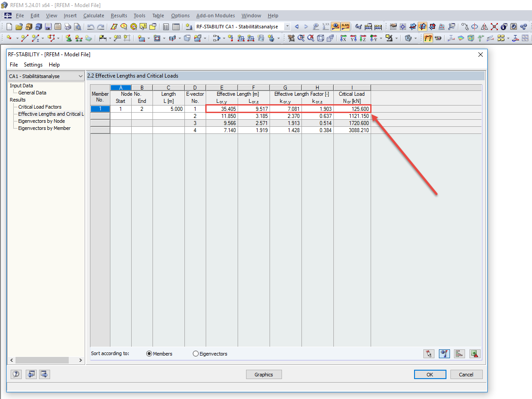Open a model file with the folder icon
This screenshot has width=532, height=399.
pyautogui.click(x=19, y=27)
